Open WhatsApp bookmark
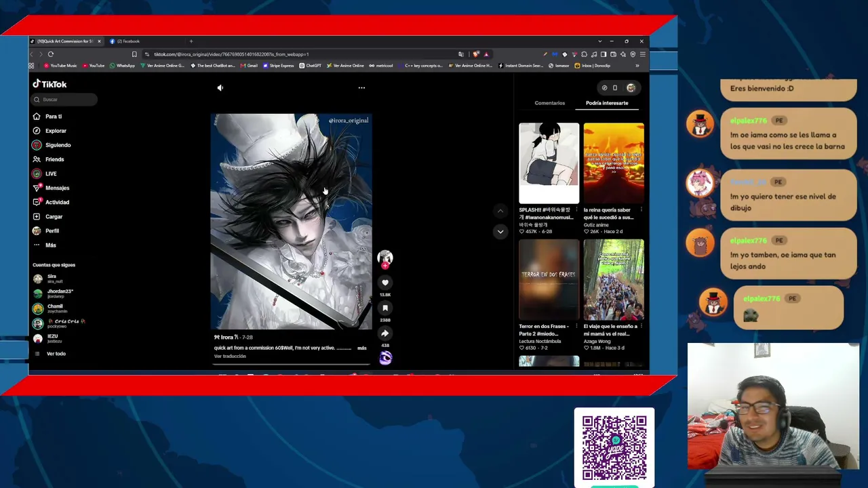This screenshot has height=488, width=868. coord(122,66)
